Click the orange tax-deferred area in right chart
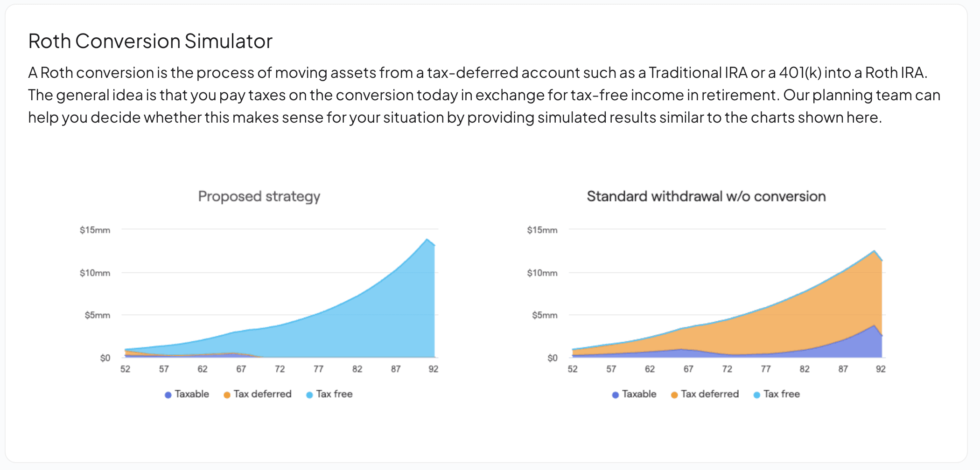 click(793, 326)
